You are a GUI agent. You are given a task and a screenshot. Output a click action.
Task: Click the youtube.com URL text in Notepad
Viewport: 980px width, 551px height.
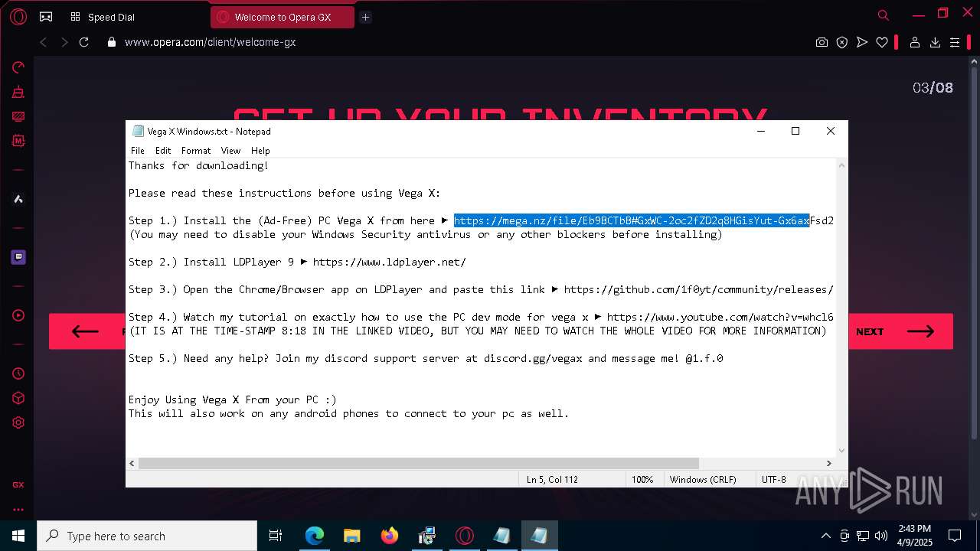point(720,317)
